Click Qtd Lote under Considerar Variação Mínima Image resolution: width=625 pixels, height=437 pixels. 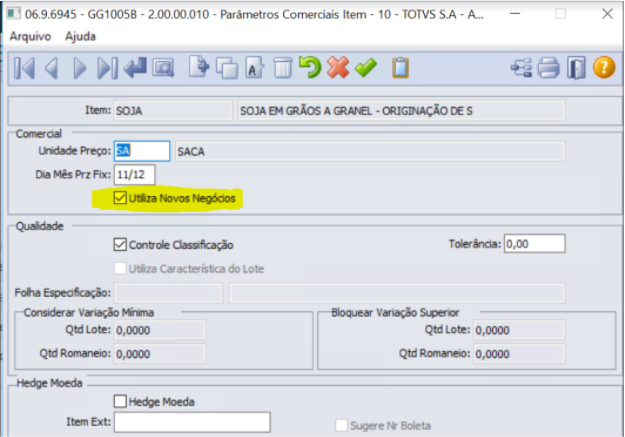(160, 330)
